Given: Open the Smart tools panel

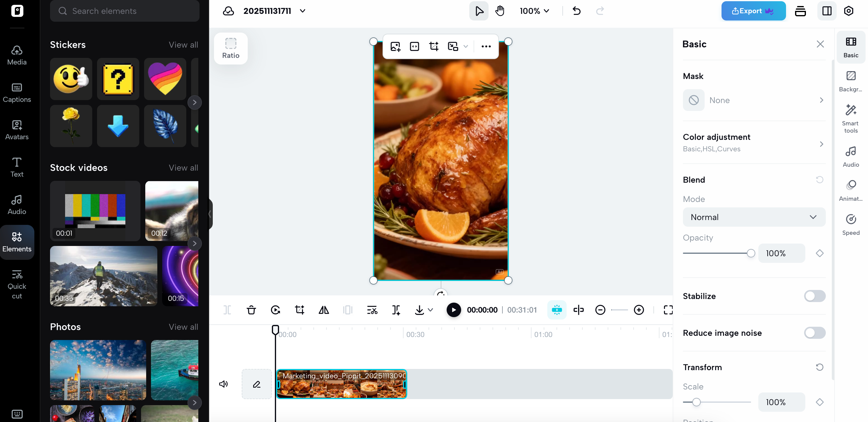Looking at the screenshot, I should click(x=851, y=118).
